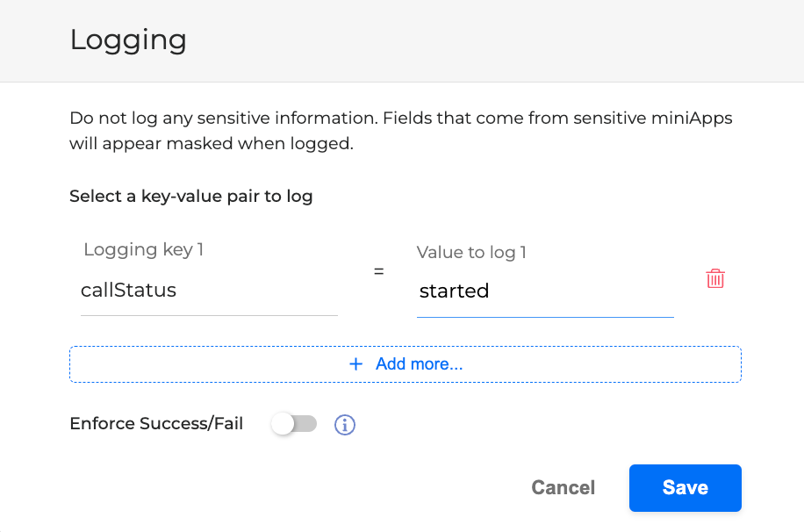Click the 'Value to log 1' floating label
This screenshot has width=804, height=532.
(x=471, y=253)
